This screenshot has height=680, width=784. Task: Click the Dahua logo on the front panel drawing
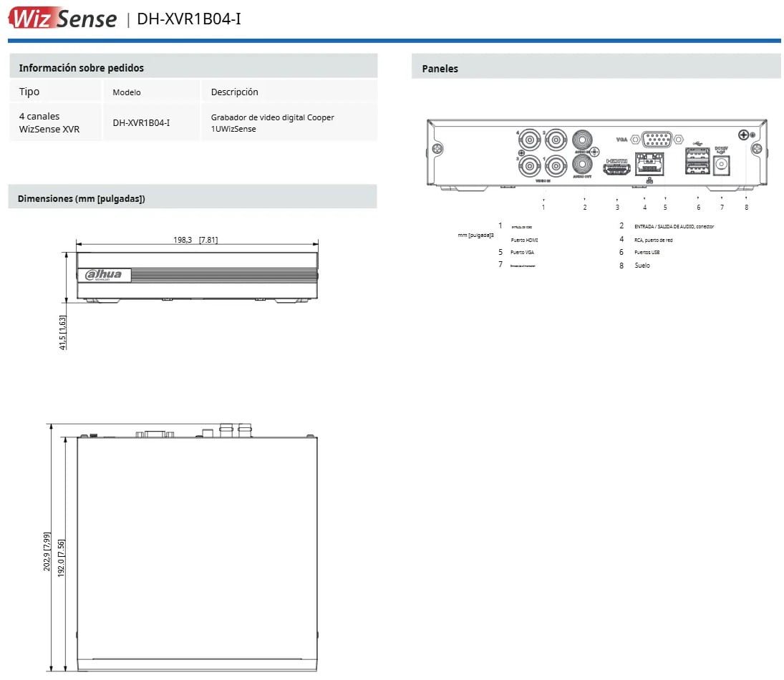(104, 274)
